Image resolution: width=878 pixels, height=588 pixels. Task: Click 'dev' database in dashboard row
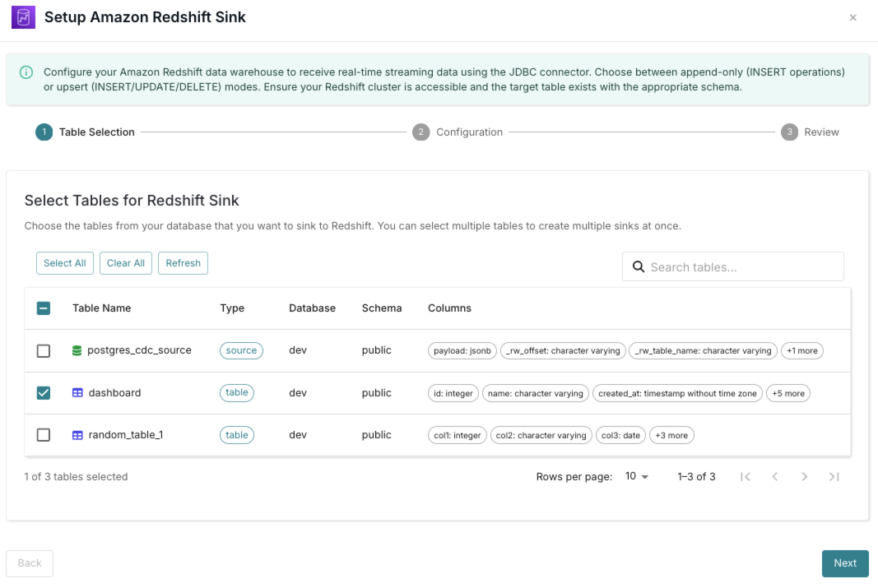[298, 393]
